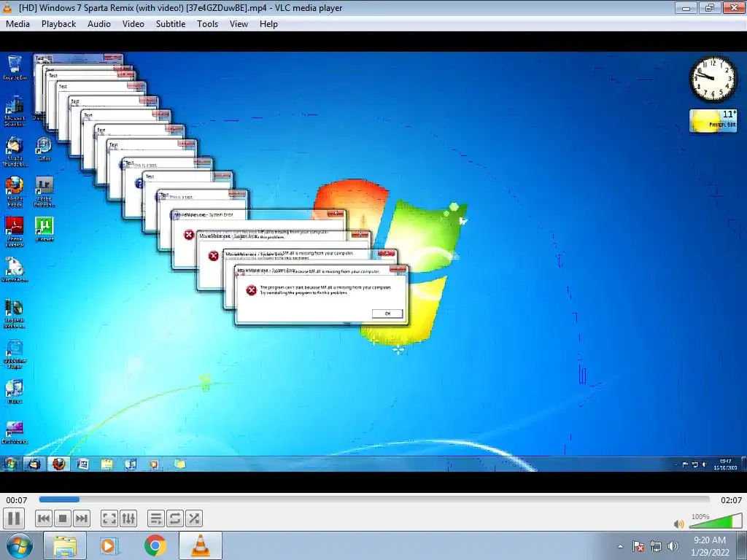Set volume on the green volume slider

pos(716,521)
